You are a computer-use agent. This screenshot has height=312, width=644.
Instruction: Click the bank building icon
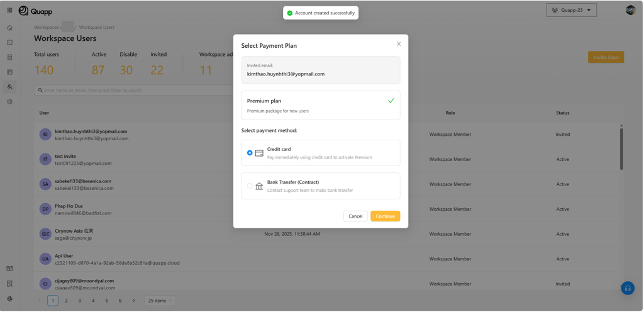(259, 186)
